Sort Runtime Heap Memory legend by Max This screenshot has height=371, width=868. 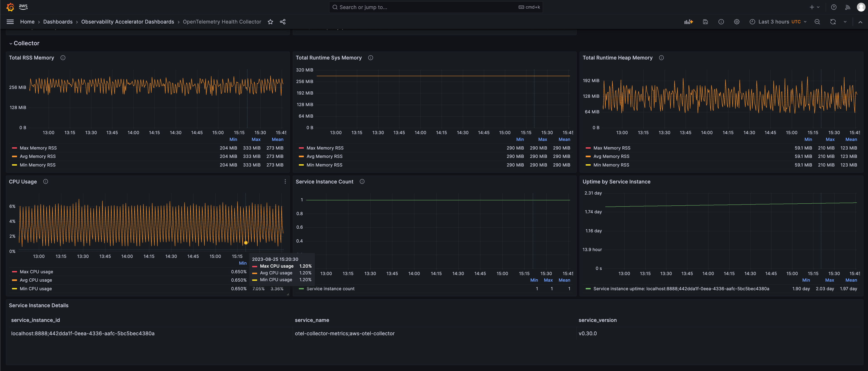click(x=830, y=139)
